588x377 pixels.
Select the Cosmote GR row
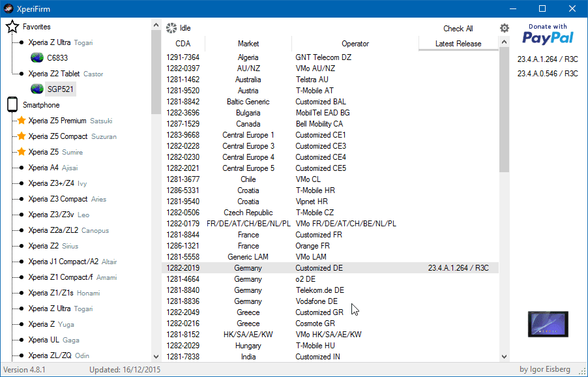pyautogui.click(x=330, y=324)
